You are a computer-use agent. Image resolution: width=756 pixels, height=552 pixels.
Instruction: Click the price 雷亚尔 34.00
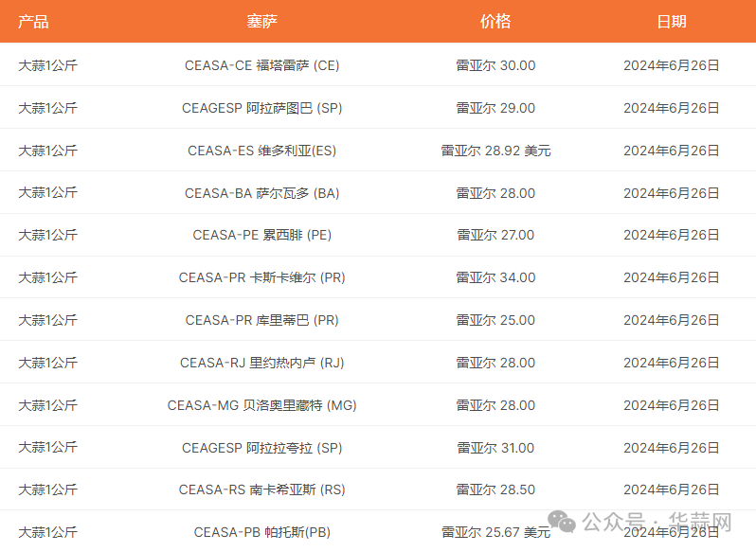[x=495, y=277]
